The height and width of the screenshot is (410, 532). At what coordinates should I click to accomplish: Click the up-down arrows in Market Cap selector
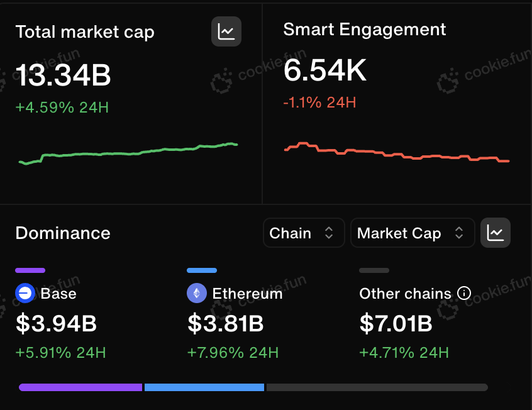[x=459, y=233]
